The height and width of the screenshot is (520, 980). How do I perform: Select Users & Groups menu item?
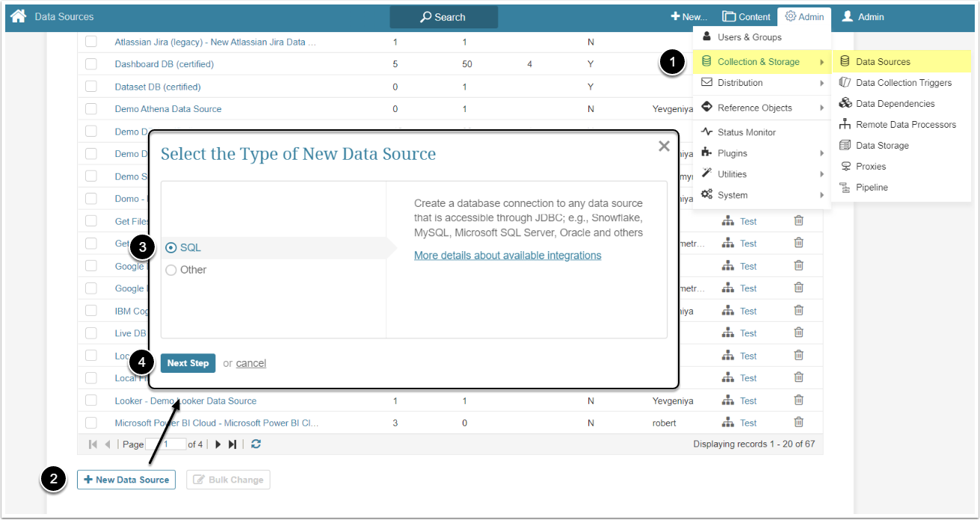(749, 37)
